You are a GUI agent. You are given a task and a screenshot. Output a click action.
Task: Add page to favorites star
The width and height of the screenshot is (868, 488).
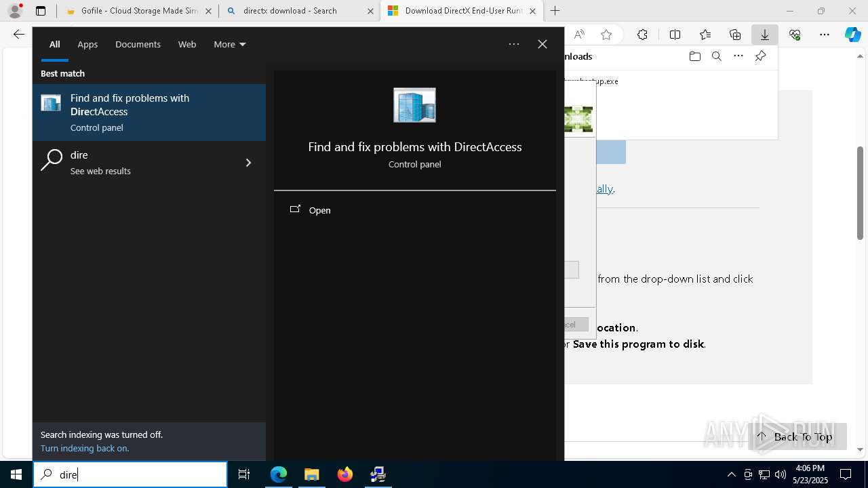[606, 35]
